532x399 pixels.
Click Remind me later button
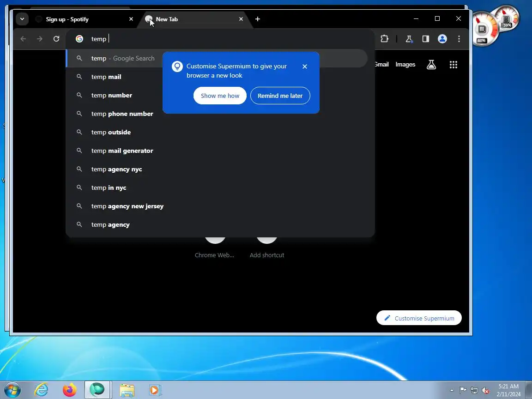click(x=280, y=96)
